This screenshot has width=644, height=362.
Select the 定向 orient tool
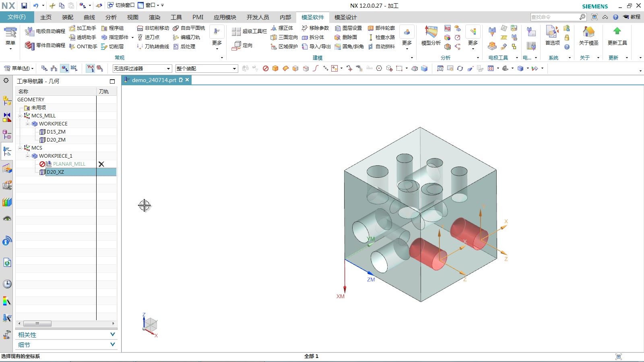coord(243,46)
